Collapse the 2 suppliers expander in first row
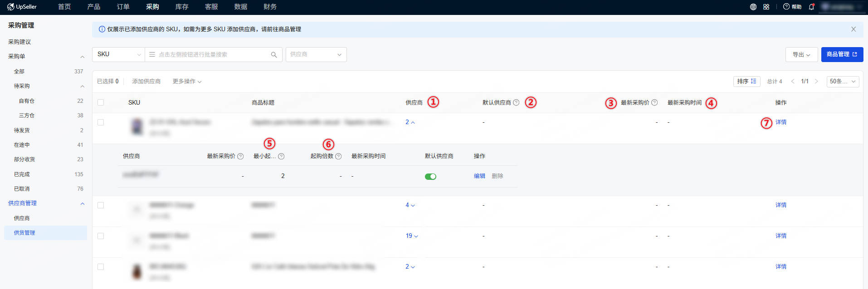The width and height of the screenshot is (868, 289). pos(410,122)
